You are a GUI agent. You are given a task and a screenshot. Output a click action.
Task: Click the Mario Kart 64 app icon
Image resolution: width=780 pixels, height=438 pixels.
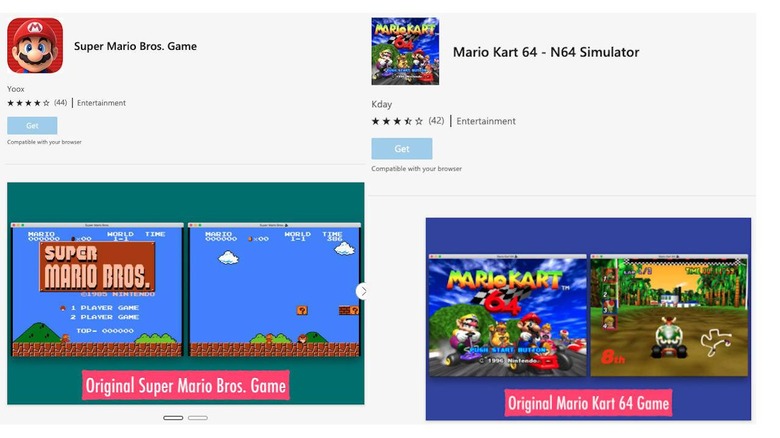(405, 51)
